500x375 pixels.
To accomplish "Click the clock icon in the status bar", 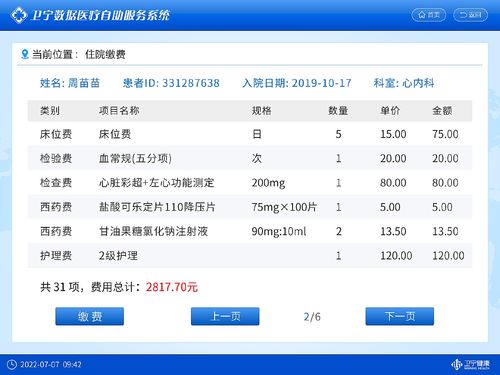I will click(12, 364).
